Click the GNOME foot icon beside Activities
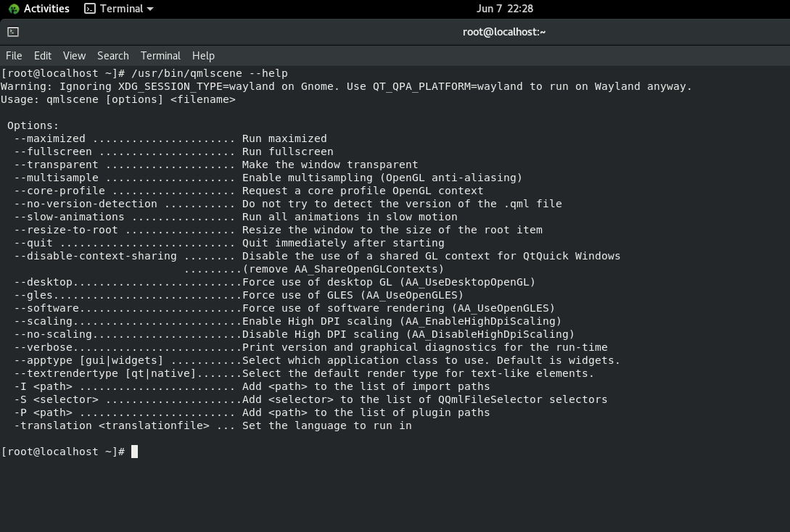The width and height of the screenshot is (790, 532). pyautogui.click(x=13, y=9)
